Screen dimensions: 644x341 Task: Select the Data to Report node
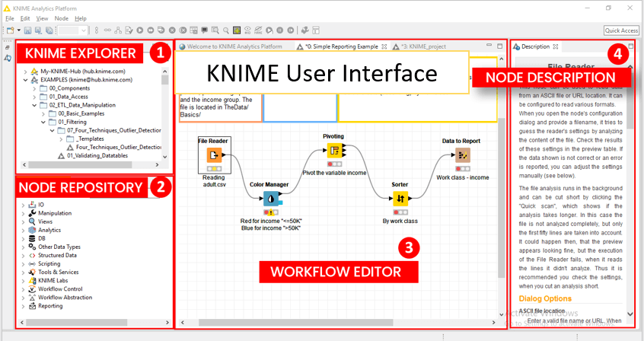point(462,155)
